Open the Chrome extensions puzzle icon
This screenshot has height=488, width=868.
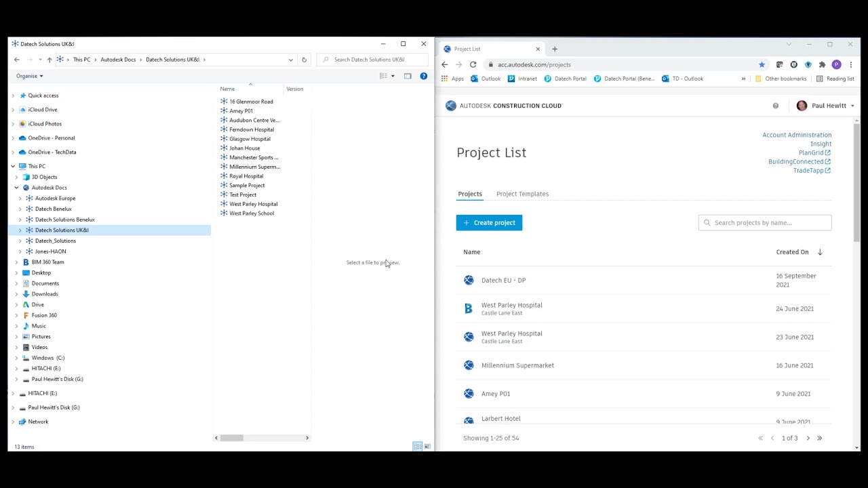point(822,64)
